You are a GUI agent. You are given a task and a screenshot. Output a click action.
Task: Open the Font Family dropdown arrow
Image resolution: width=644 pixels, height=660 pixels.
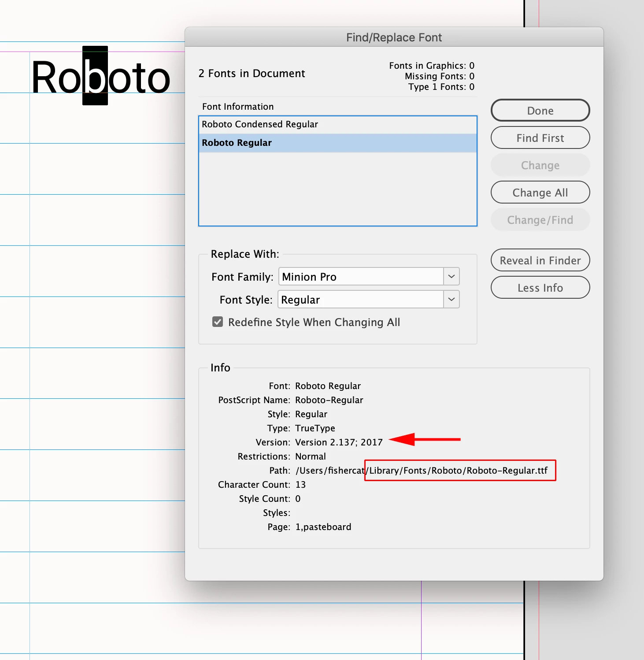(452, 277)
